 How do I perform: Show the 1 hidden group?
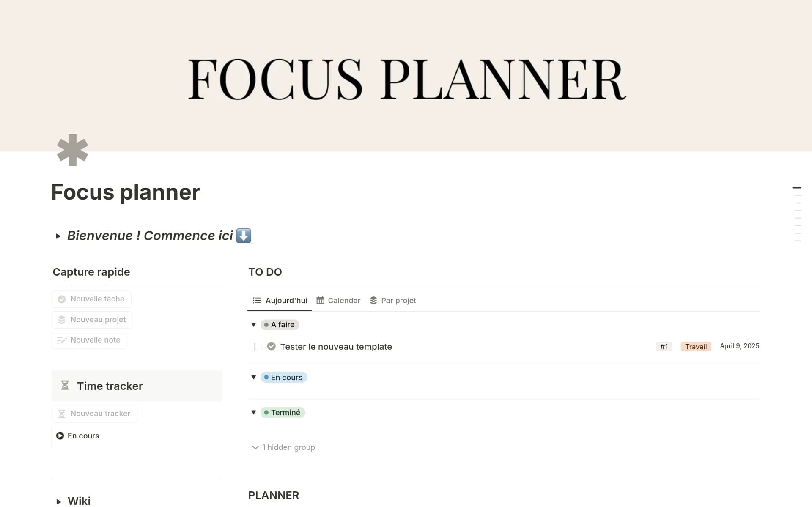pyautogui.click(x=284, y=447)
